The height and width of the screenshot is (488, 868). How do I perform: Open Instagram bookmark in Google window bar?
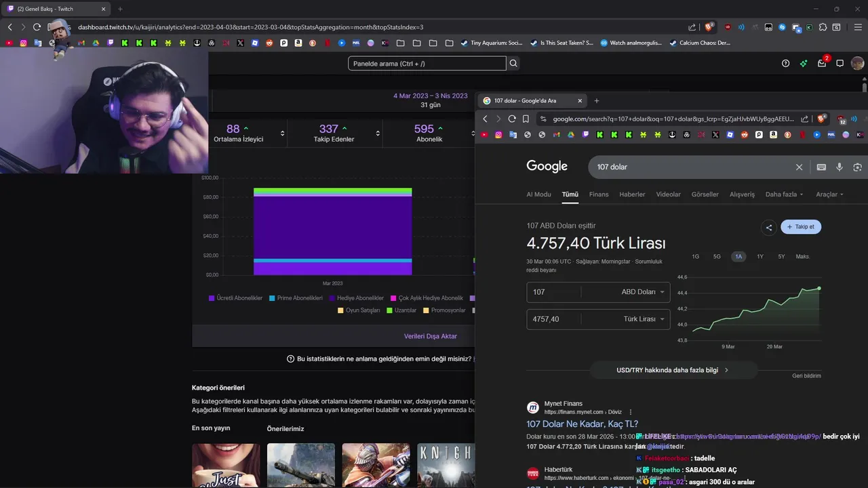[498, 135]
